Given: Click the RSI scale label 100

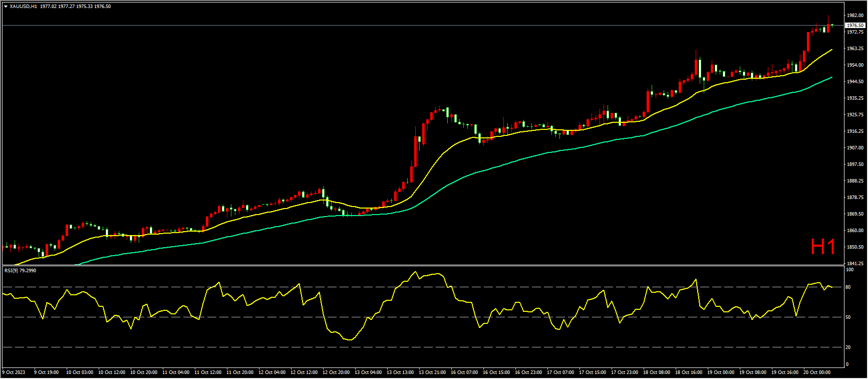Looking at the screenshot, I should pos(849,270).
